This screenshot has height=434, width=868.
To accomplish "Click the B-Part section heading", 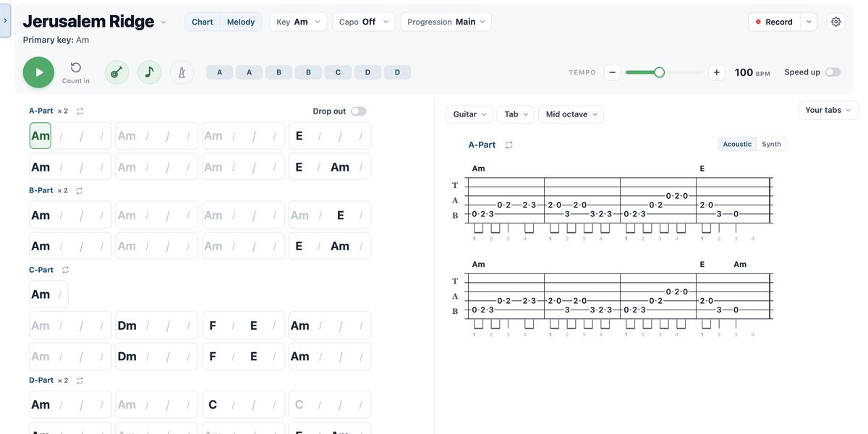I will [41, 191].
